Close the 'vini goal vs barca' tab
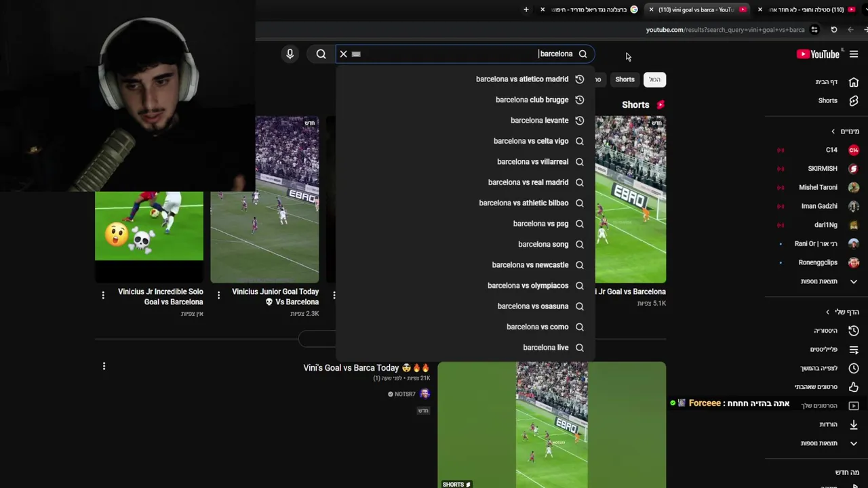Image resolution: width=868 pixels, height=488 pixels. pyautogui.click(x=651, y=9)
